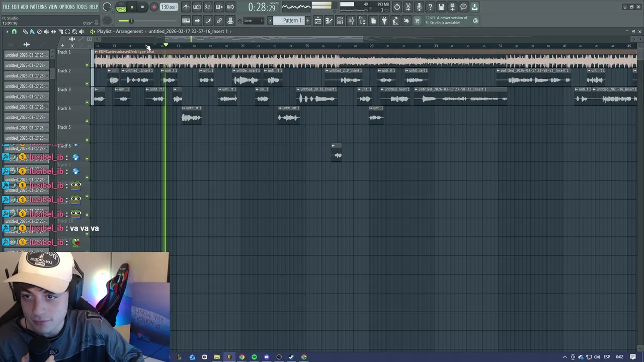The height and width of the screenshot is (362, 644).
Task: Click the download update notification icon
Action: [474, 7]
